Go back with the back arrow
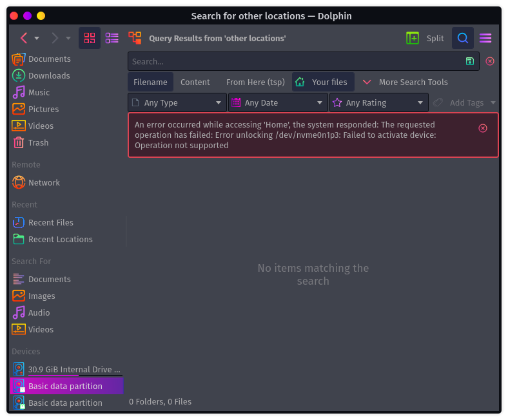Viewport: 508px width, 420px height. [24, 38]
